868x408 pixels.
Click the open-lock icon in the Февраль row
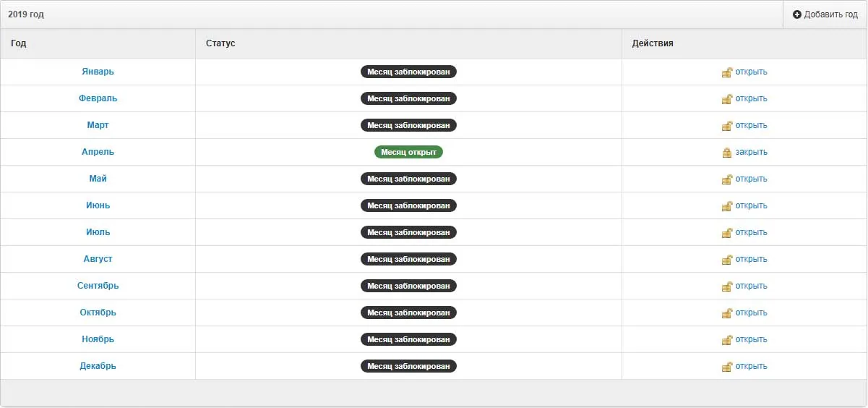727,98
